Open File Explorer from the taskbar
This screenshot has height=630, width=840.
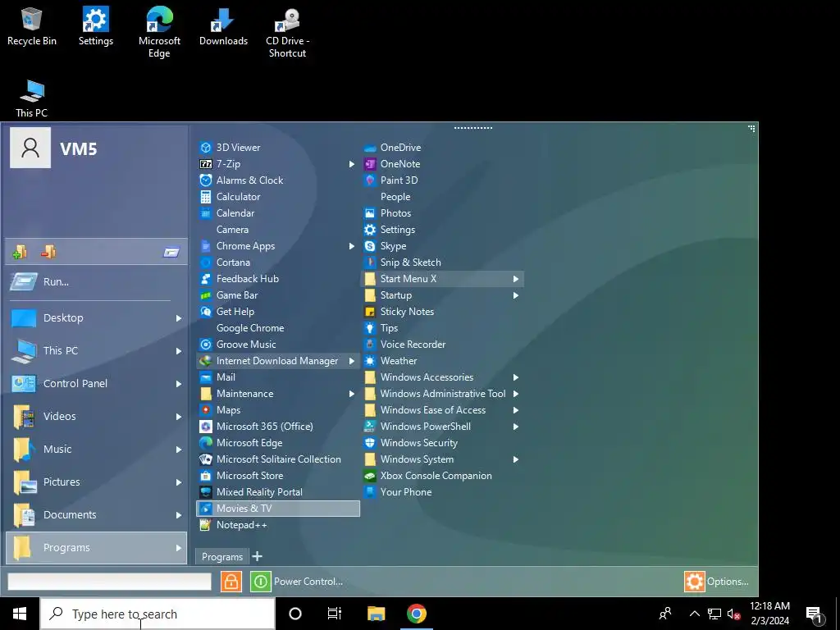click(376, 614)
